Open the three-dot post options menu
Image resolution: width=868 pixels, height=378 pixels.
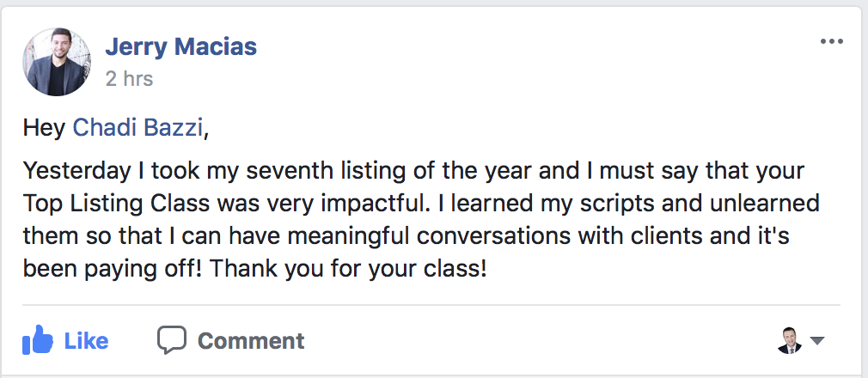(831, 42)
